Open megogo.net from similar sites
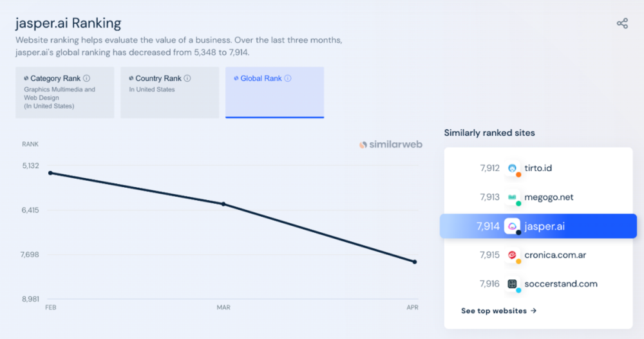Image resolution: width=644 pixels, height=339 pixels. [548, 197]
